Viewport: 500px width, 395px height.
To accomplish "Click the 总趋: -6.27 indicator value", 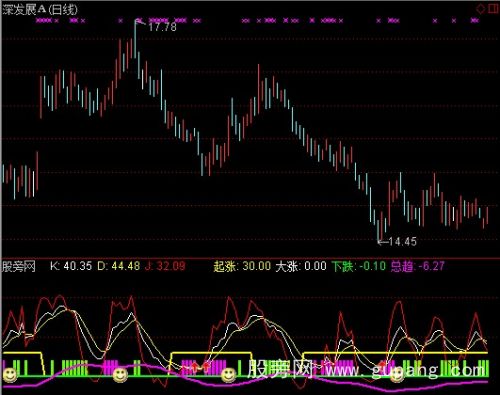I will (418, 266).
